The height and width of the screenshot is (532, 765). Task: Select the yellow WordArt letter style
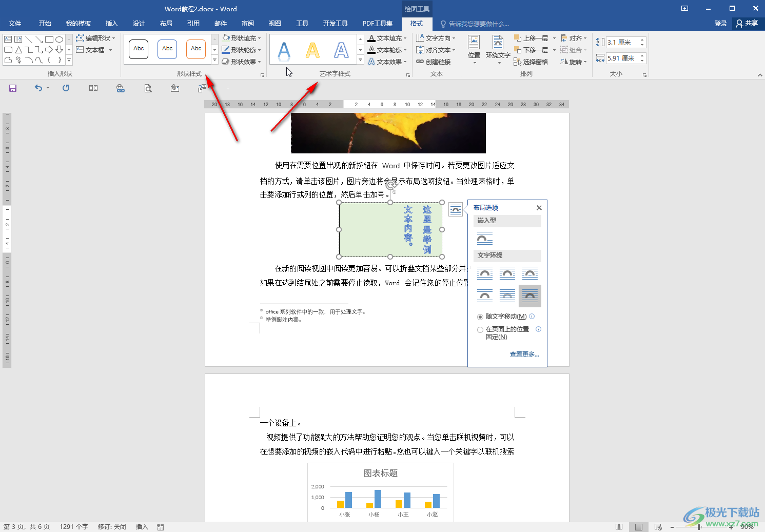tap(312, 50)
